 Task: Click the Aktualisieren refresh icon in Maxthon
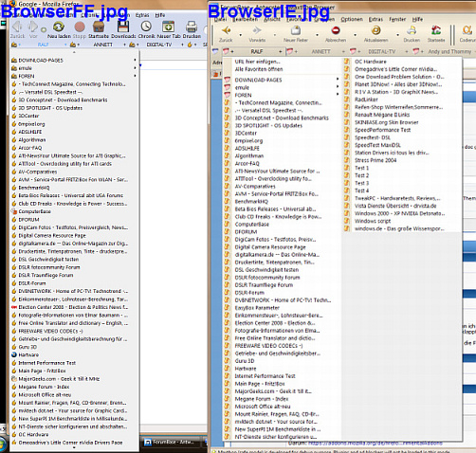pos(375,30)
